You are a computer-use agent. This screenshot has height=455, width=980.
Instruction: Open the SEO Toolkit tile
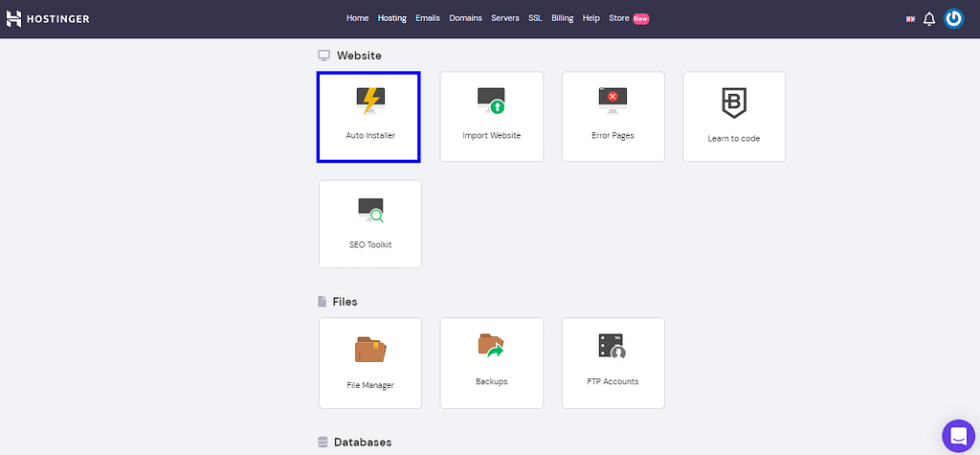(370, 224)
